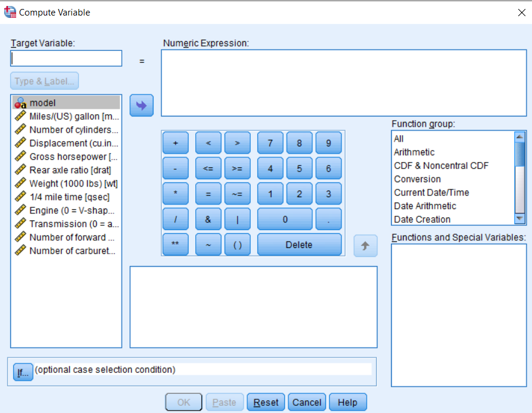Click number 7 on the keypad
532x413 pixels.
270,143
